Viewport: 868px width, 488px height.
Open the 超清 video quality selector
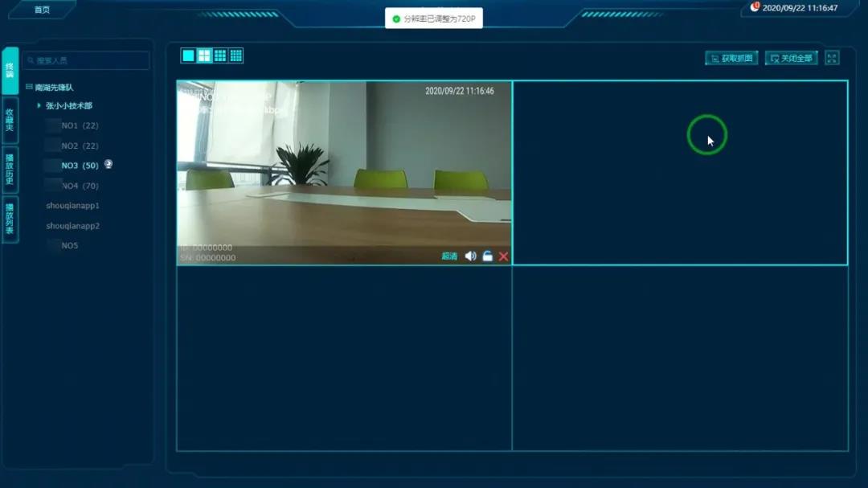click(449, 256)
